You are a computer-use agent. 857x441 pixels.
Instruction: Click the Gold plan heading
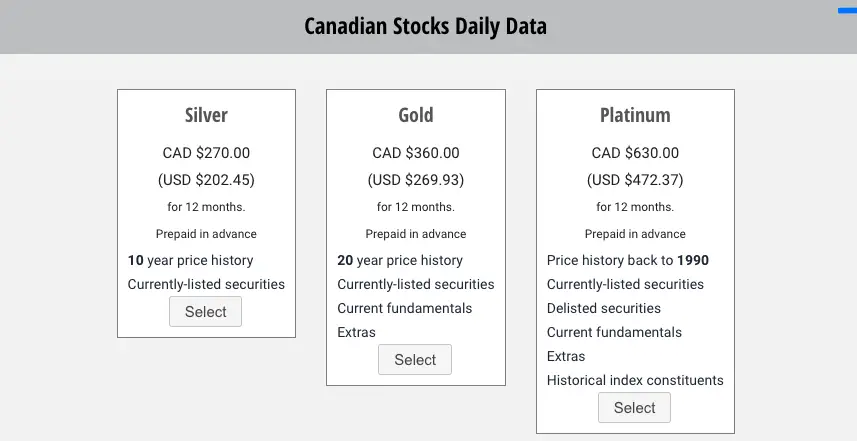click(x=416, y=115)
